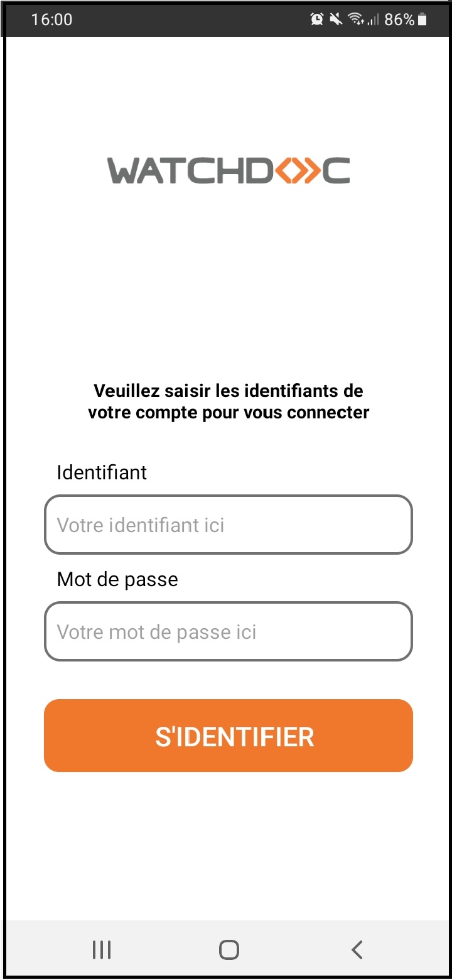
Task: Go back using the navigation arrow
Action: pos(357,949)
